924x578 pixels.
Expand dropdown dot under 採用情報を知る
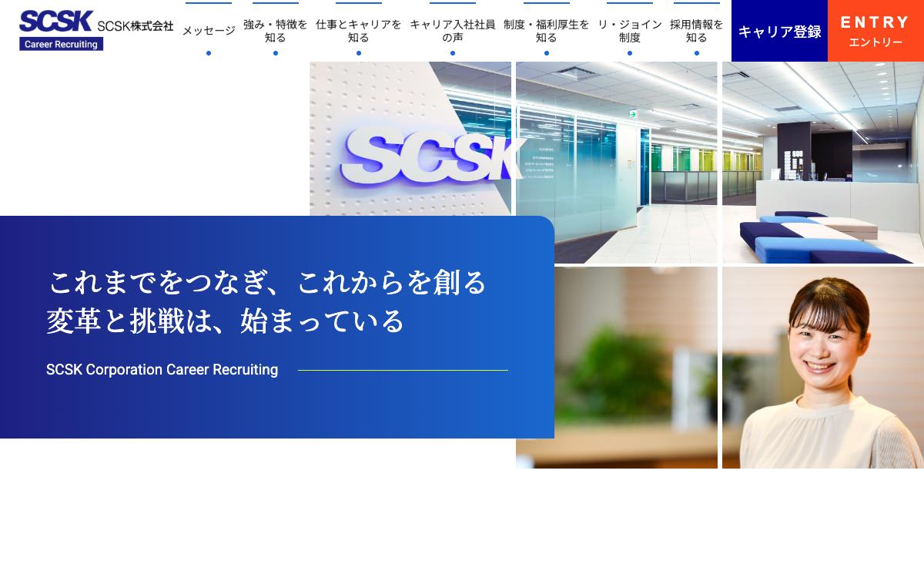coord(697,53)
